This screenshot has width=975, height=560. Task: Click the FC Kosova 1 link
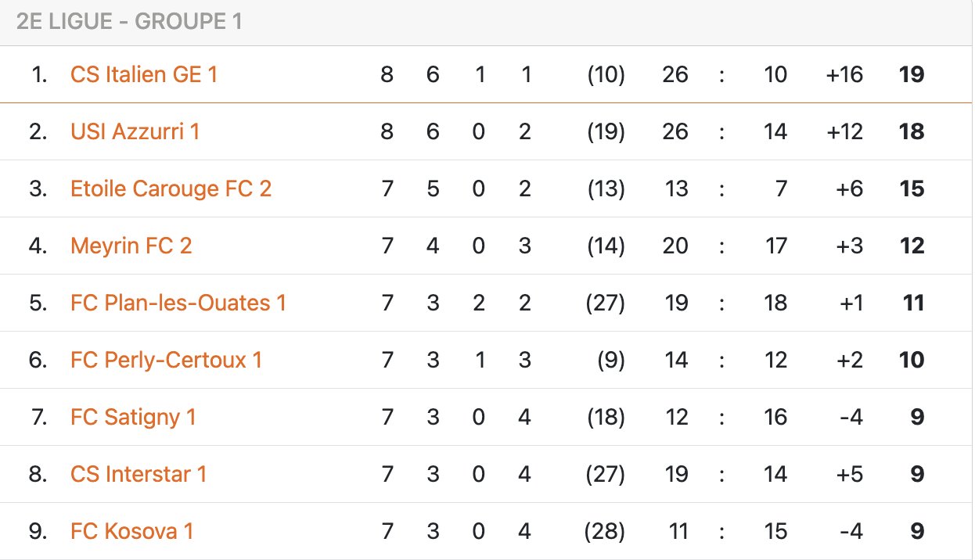pyautogui.click(x=131, y=531)
